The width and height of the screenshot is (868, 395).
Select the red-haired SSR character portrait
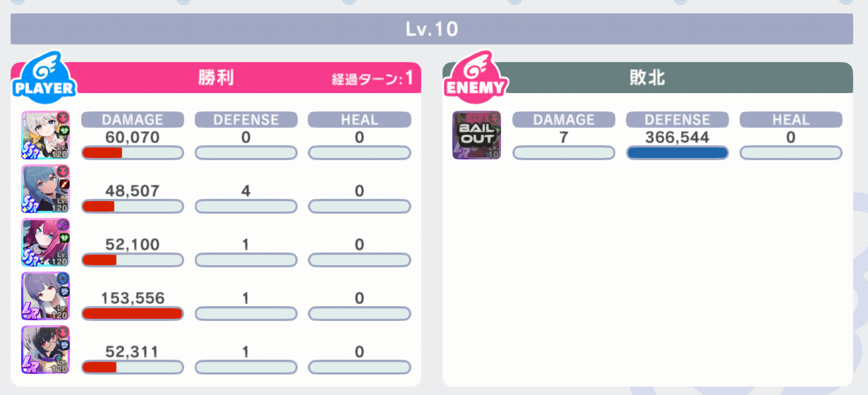[x=45, y=243]
